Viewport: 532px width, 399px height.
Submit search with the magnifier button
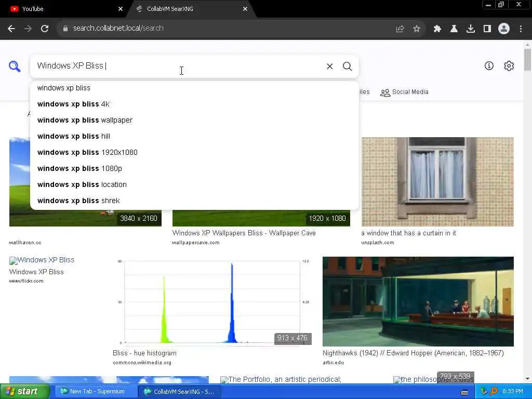click(x=347, y=66)
